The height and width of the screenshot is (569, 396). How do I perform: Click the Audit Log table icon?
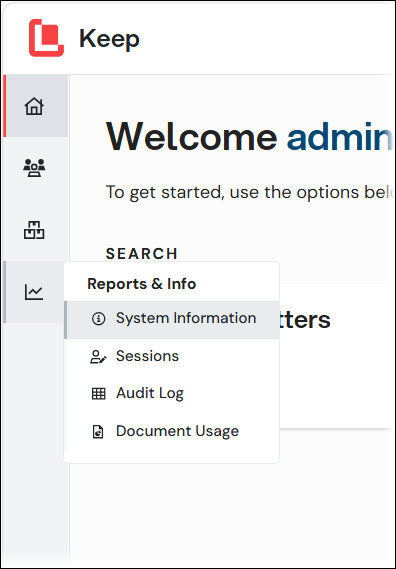(98, 394)
